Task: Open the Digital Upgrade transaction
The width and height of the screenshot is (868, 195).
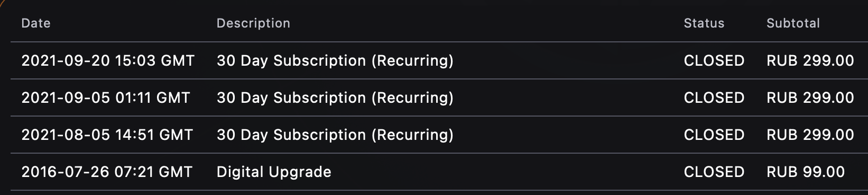Action: (274, 172)
